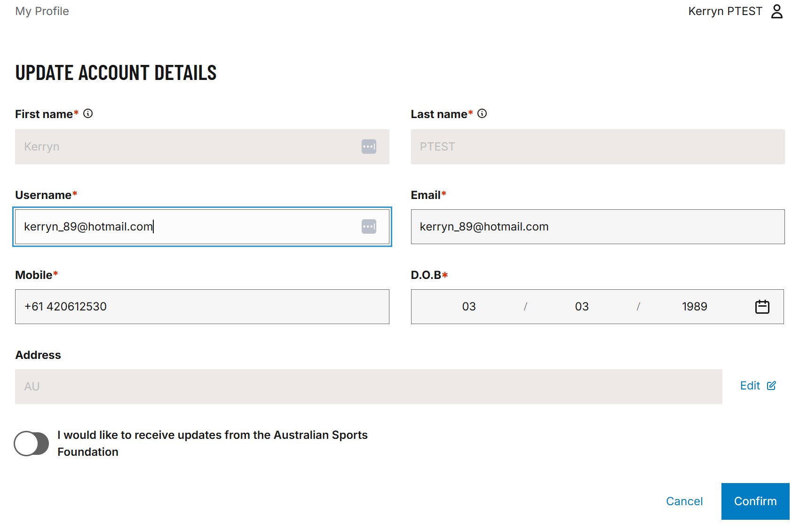Click the info icon next to First name

click(x=88, y=113)
